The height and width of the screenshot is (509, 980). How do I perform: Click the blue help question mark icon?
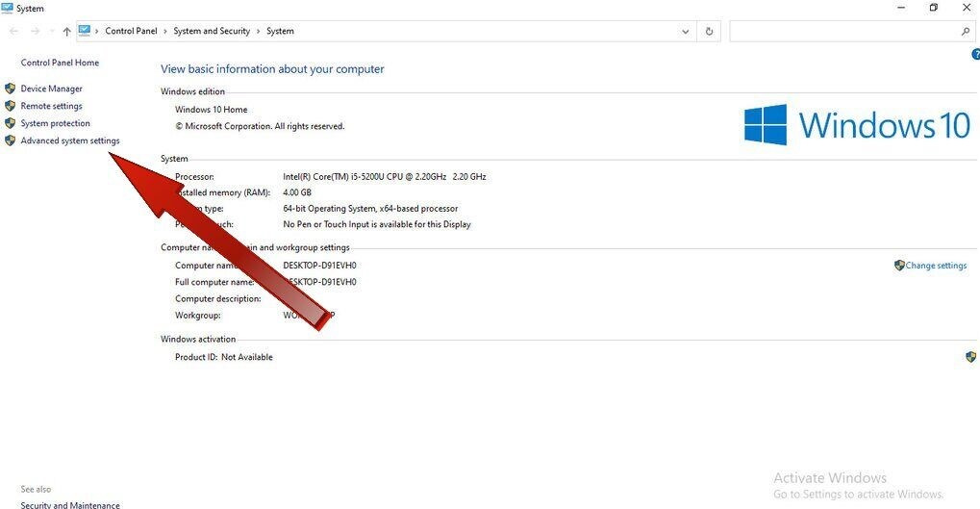(x=975, y=55)
